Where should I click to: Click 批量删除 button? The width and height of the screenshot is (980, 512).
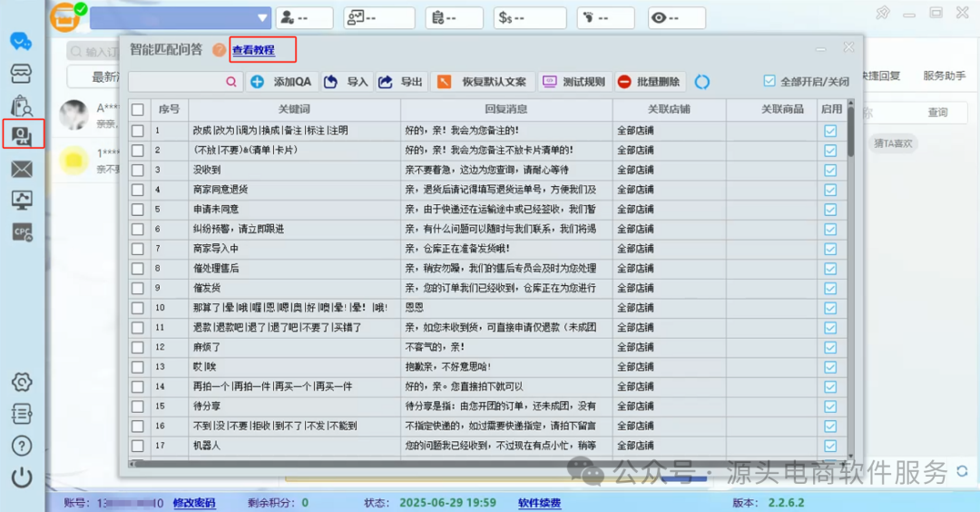[x=650, y=82]
